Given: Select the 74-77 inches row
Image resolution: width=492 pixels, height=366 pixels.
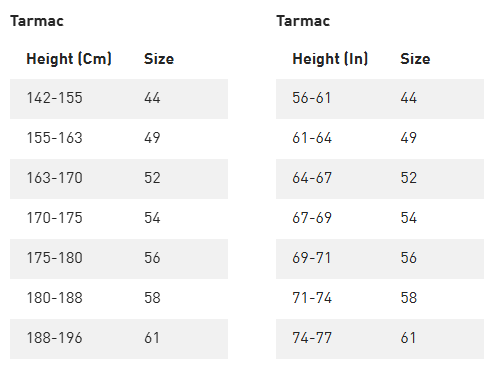Looking at the screenshot, I should (x=380, y=339).
